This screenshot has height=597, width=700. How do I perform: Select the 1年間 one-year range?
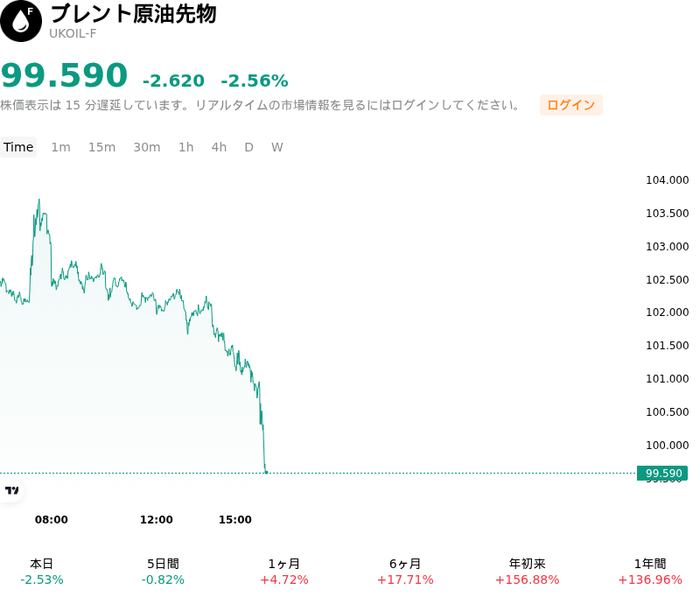pos(650,572)
